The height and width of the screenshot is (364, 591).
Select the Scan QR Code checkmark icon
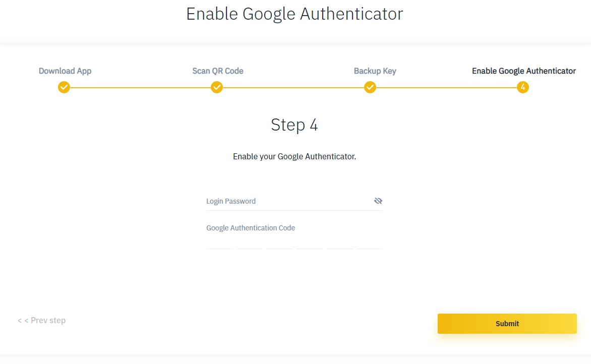click(x=217, y=87)
